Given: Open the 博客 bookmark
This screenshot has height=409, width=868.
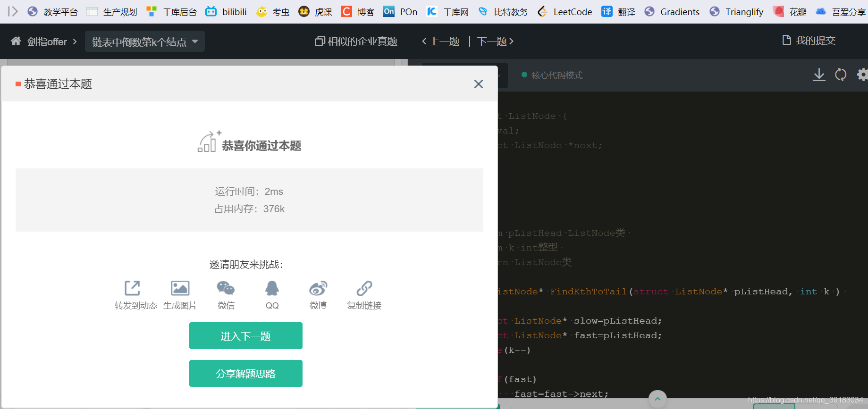Looking at the screenshot, I should click(x=358, y=12).
